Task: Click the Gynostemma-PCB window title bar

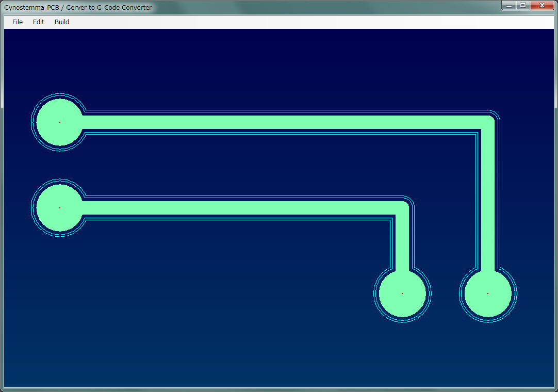Action: pyautogui.click(x=258, y=7)
